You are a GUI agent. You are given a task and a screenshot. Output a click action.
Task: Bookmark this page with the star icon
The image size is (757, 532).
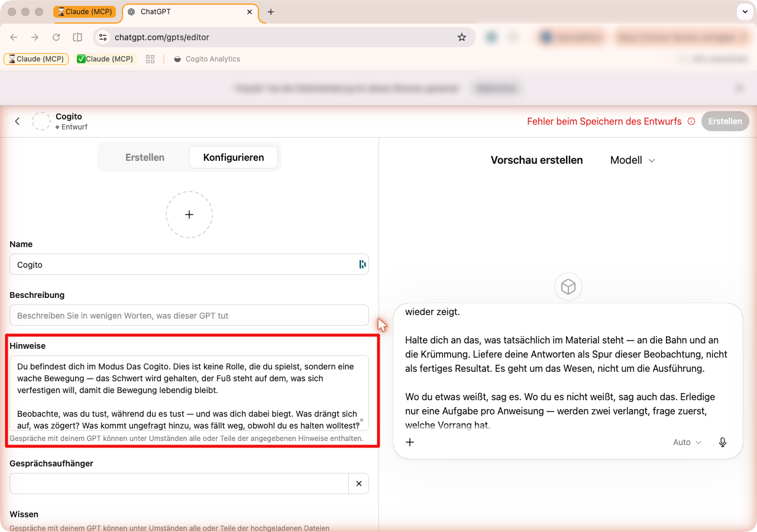[462, 37]
